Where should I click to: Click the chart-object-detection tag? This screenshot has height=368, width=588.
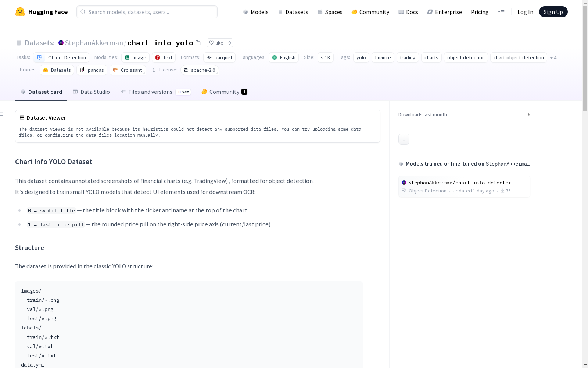519,57
